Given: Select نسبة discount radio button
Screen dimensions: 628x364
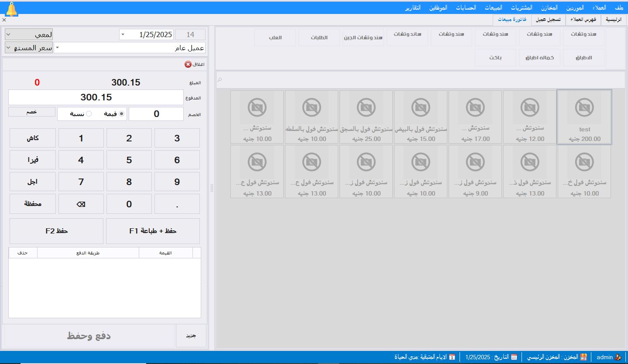Looking at the screenshot, I should pos(89,114).
